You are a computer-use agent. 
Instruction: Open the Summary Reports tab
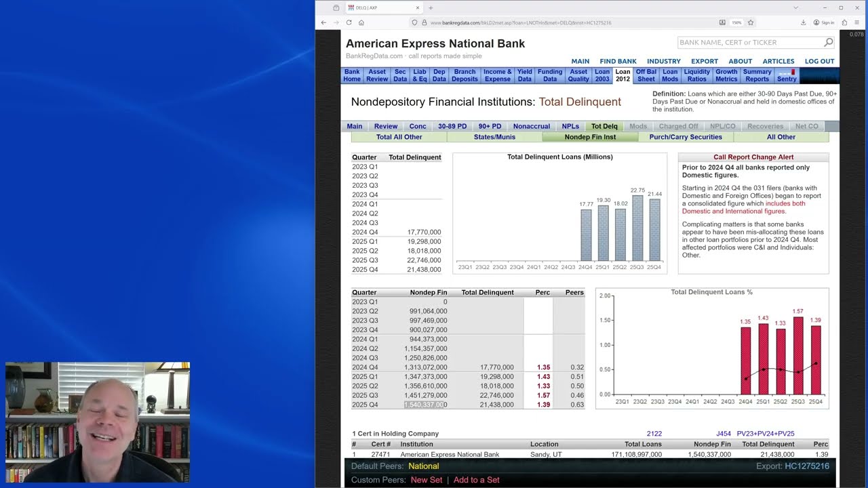coord(757,75)
